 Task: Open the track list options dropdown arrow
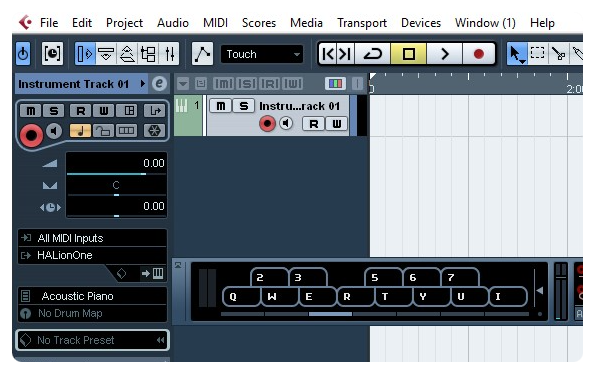183,83
